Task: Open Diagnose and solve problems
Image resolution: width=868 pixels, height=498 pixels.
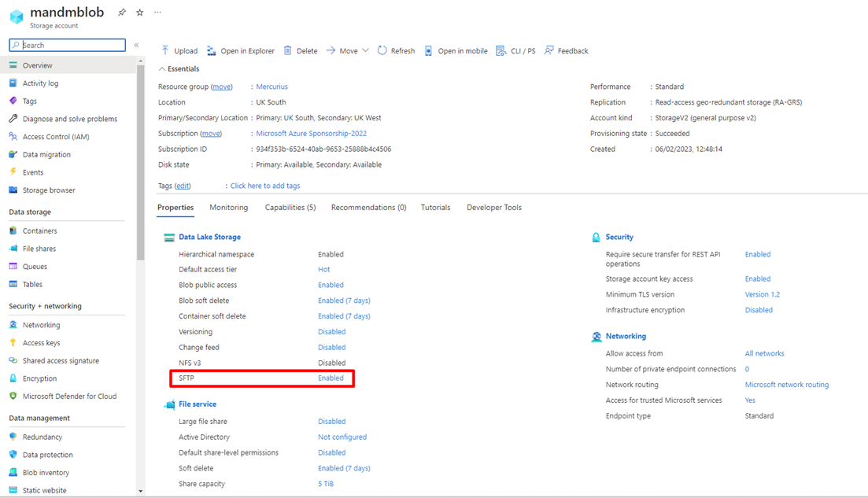Action: (70, 119)
